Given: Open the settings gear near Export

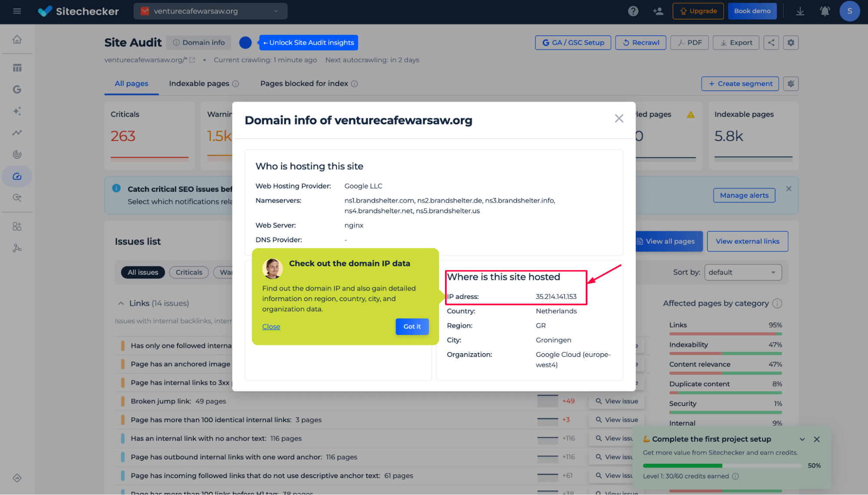Looking at the screenshot, I should coord(790,42).
